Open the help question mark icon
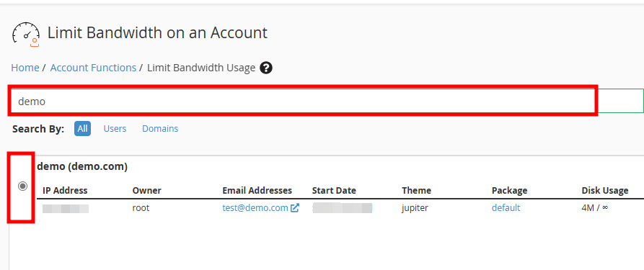 click(266, 68)
